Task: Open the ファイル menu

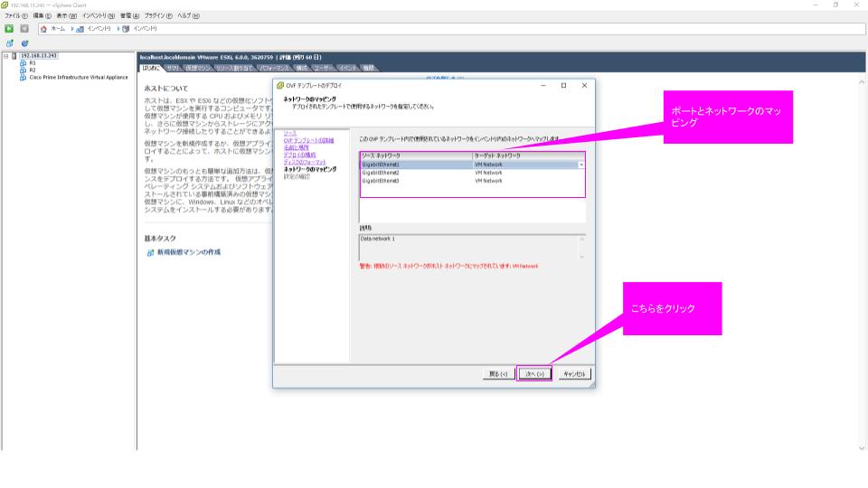Action: click(x=16, y=16)
